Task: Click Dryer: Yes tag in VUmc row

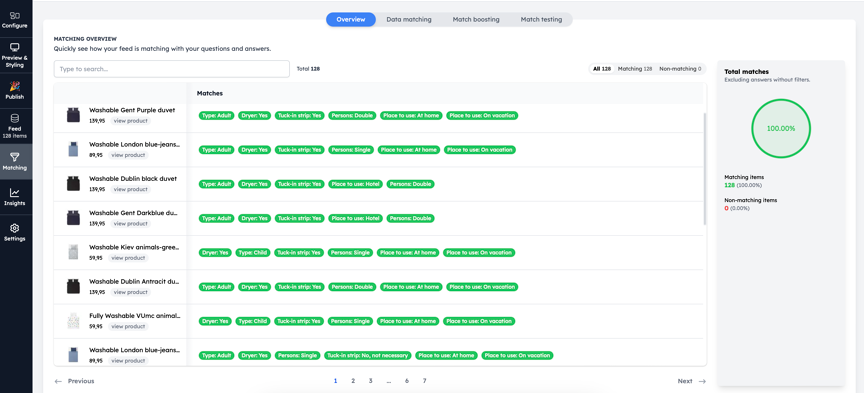Action: point(215,321)
